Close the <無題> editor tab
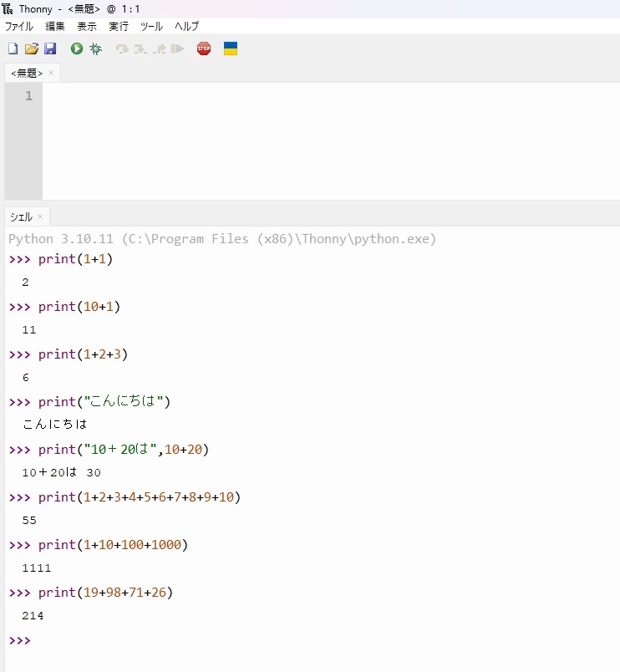Screen dimensions: 620x672 pos(51,73)
